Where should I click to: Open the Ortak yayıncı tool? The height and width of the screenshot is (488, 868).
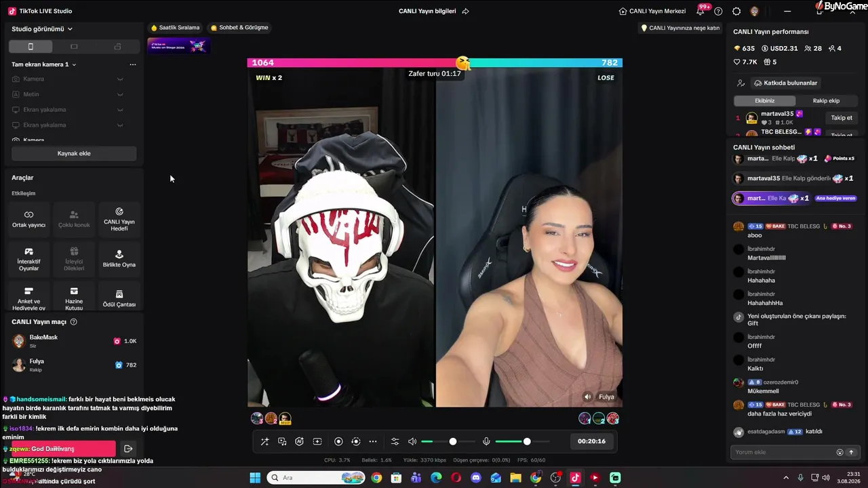click(x=28, y=219)
